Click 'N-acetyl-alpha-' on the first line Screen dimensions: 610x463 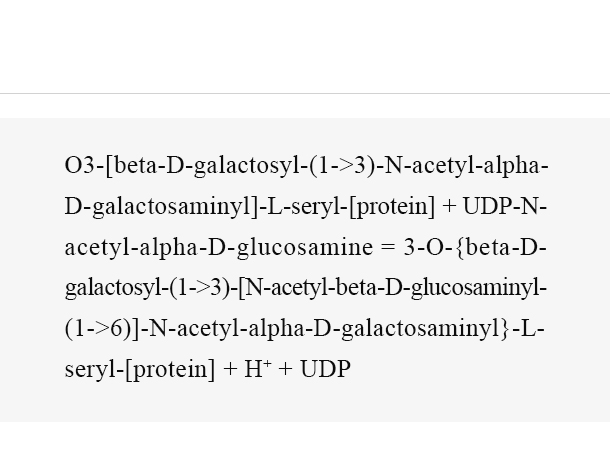(x=466, y=166)
